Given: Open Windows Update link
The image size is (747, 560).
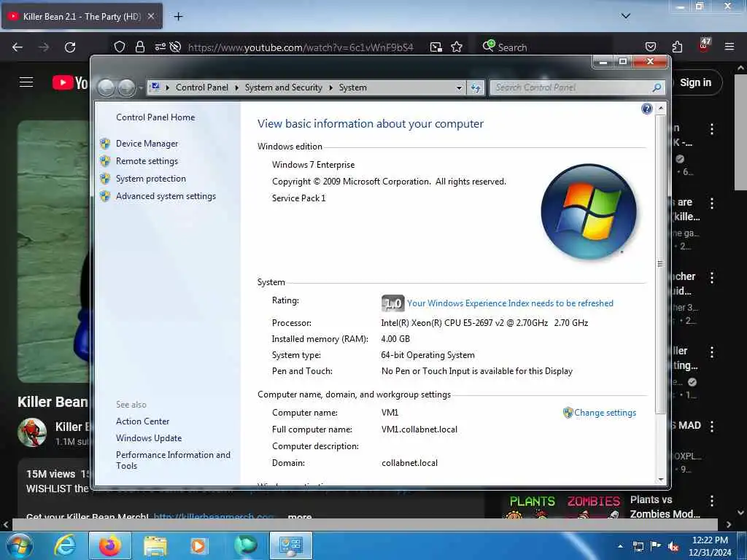Looking at the screenshot, I should (x=149, y=438).
